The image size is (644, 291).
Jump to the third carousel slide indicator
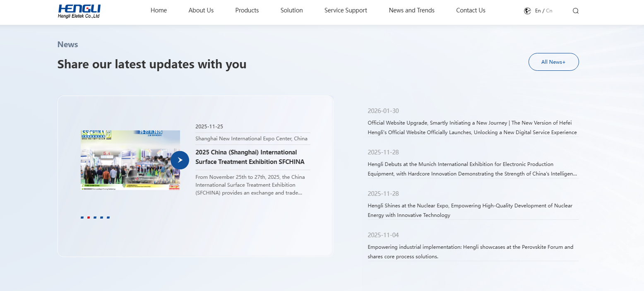point(95,217)
